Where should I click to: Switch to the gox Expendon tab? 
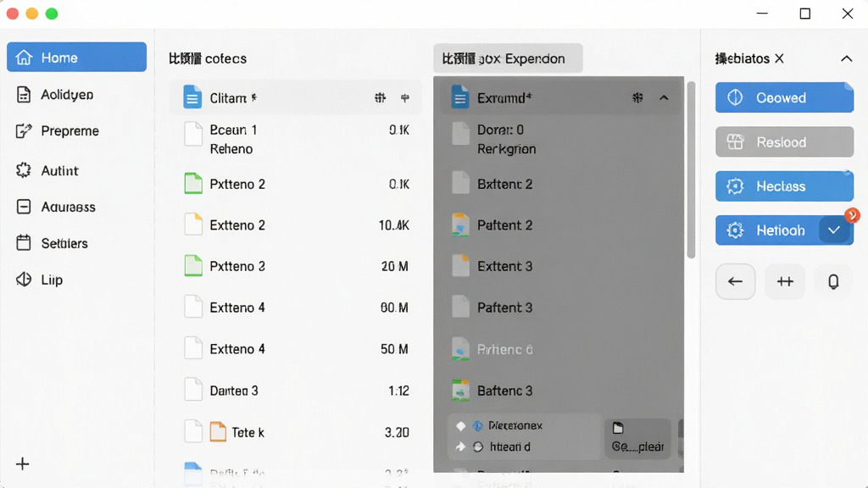coord(508,58)
